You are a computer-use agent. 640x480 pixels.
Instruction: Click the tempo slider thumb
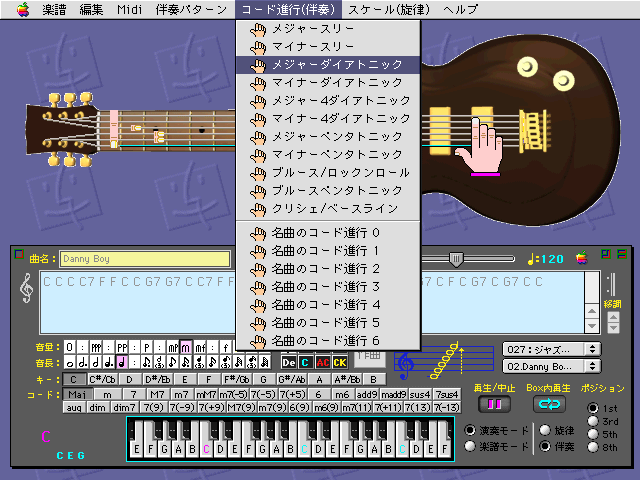(x=456, y=259)
